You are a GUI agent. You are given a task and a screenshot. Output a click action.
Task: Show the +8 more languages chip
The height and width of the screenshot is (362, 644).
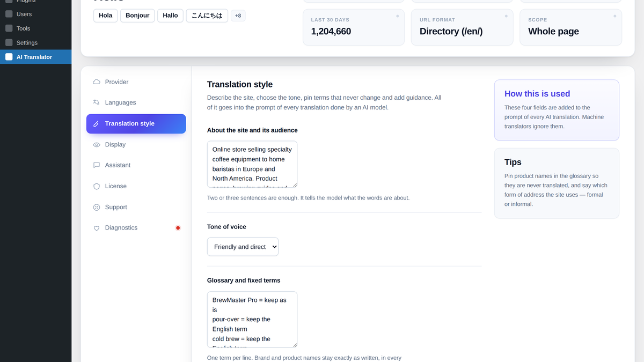tap(238, 16)
